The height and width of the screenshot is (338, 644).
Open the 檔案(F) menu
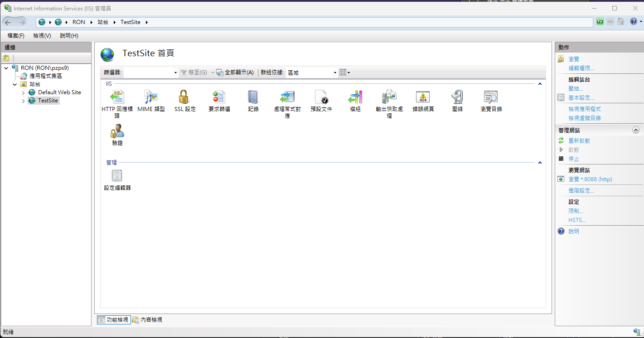pos(16,35)
